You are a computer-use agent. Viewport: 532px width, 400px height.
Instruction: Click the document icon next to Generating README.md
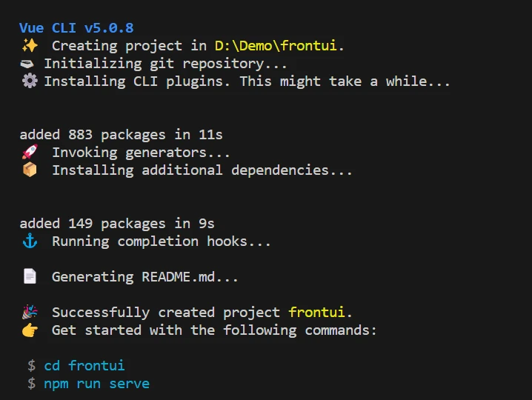(x=30, y=276)
